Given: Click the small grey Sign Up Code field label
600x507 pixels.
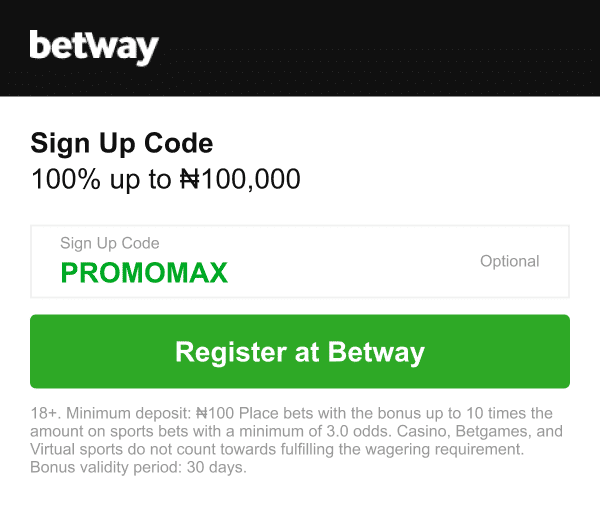Looking at the screenshot, I should (110, 243).
